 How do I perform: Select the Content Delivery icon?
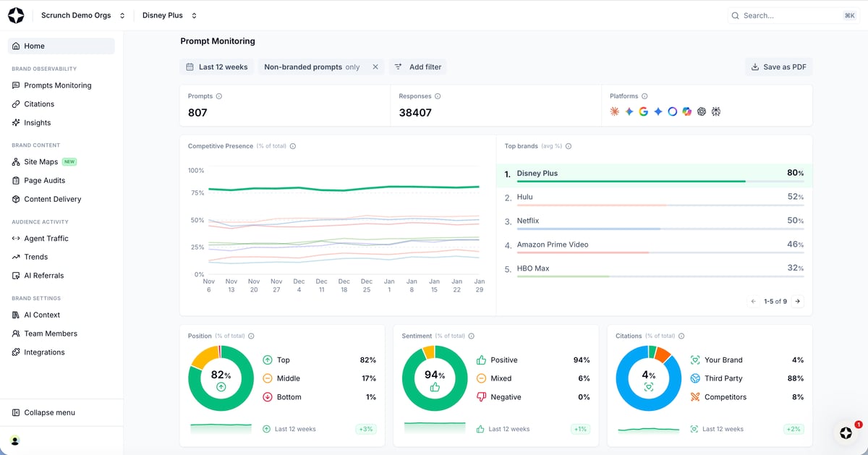click(x=16, y=199)
